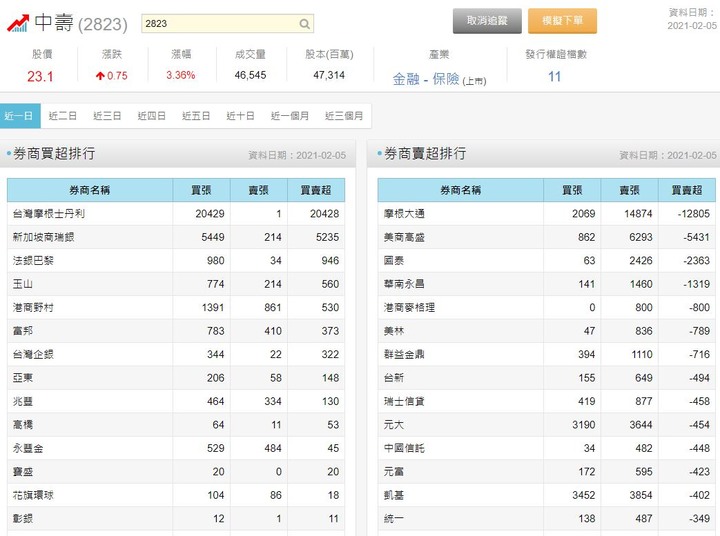Select broker 台新
The width and height of the screenshot is (720, 536).
pyautogui.click(x=394, y=378)
